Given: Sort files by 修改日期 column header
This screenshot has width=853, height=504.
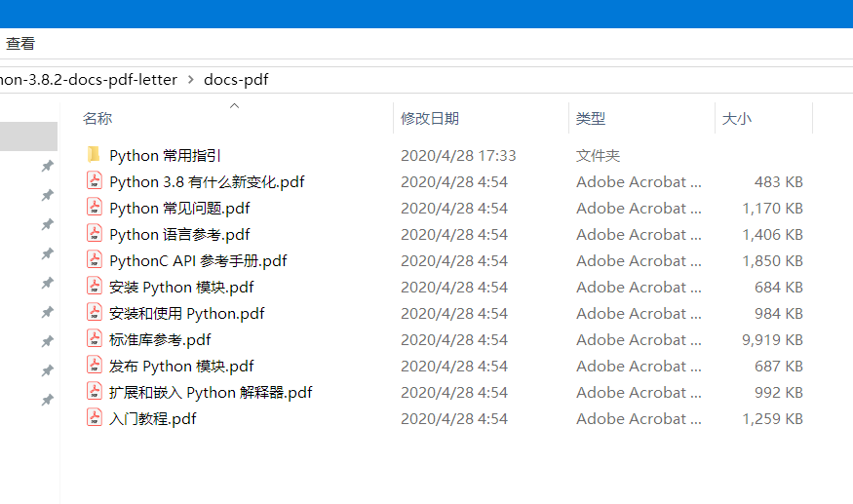Looking at the screenshot, I should (x=430, y=118).
